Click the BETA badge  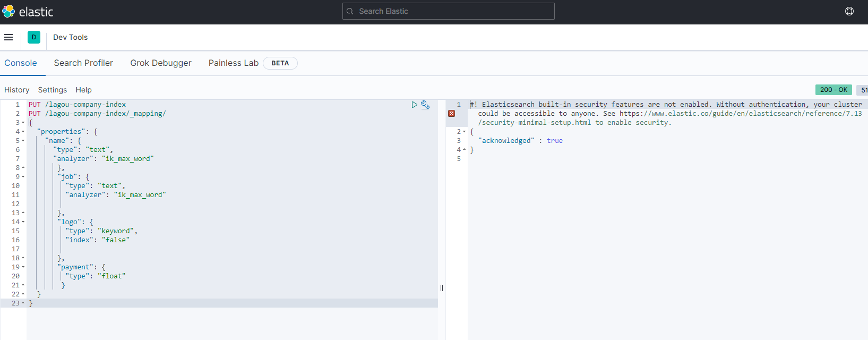pyautogui.click(x=280, y=63)
